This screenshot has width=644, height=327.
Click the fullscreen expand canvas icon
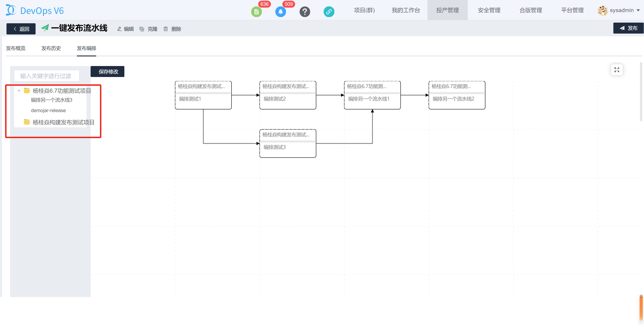(616, 70)
